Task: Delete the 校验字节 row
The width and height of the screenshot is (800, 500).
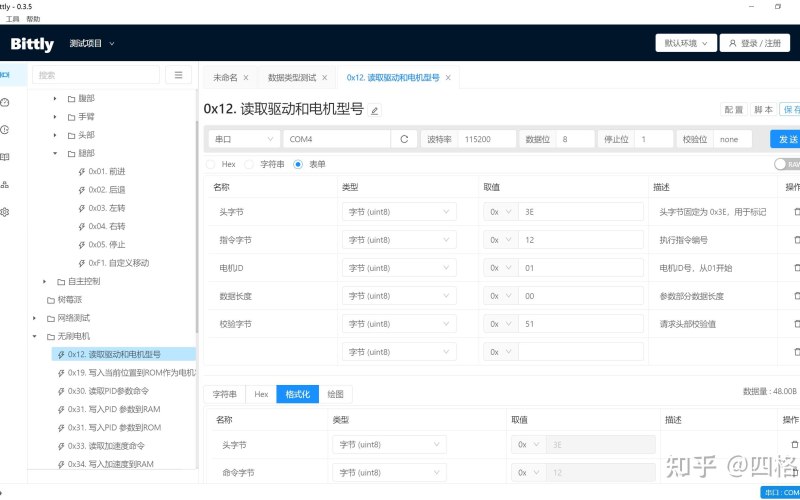Action: (796, 324)
